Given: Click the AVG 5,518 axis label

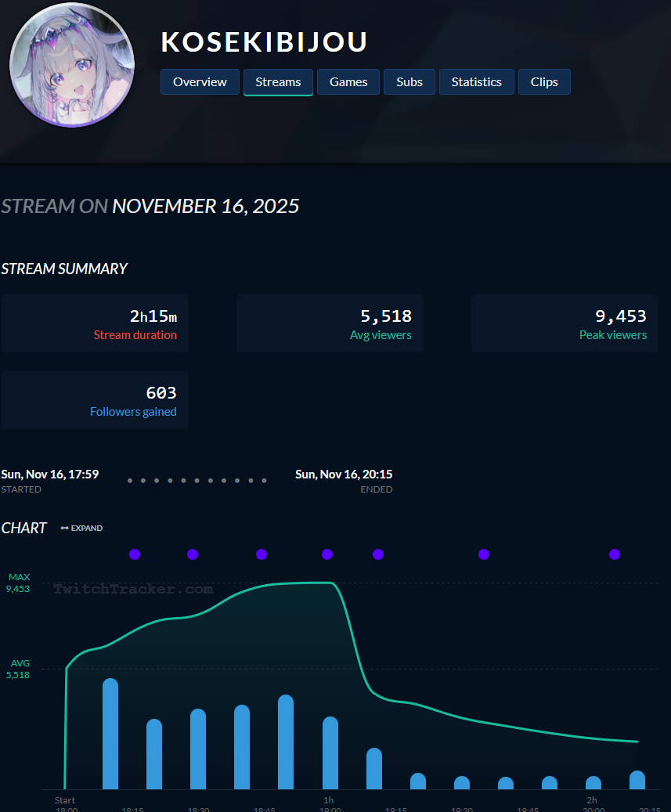Looking at the screenshot, I should tap(18, 669).
